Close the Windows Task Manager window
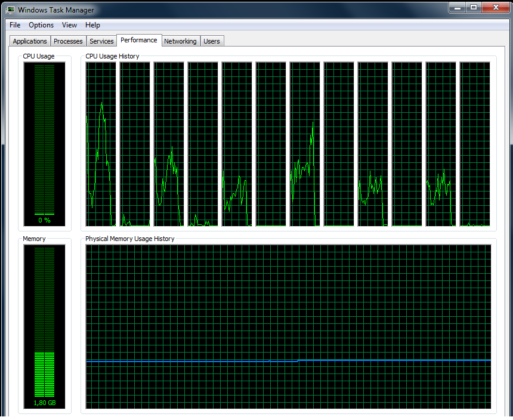 click(x=496, y=8)
